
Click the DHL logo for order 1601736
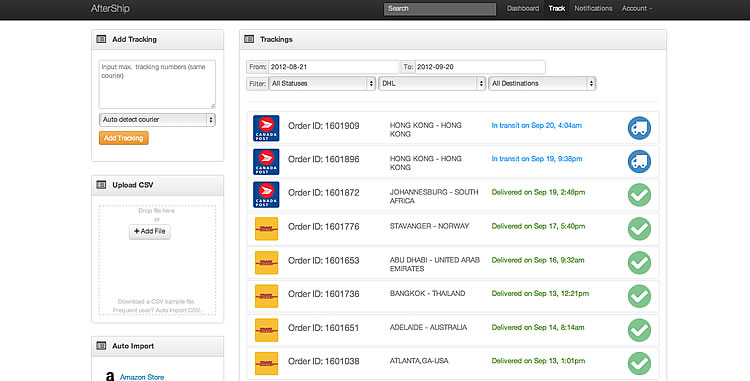tap(266, 296)
